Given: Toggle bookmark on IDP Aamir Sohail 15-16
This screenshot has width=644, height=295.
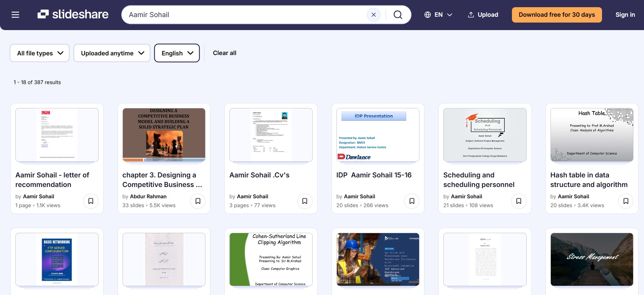Looking at the screenshot, I should [x=412, y=201].
